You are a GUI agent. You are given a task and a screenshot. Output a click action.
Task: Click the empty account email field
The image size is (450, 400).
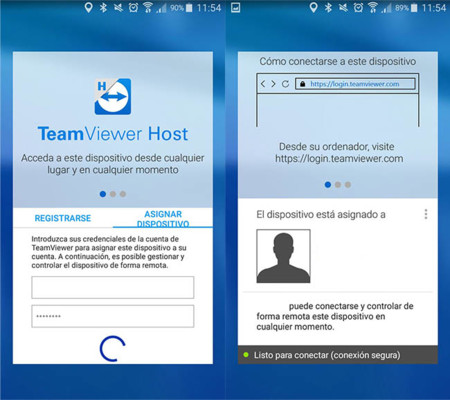pyautogui.click(x=113, y=287)
